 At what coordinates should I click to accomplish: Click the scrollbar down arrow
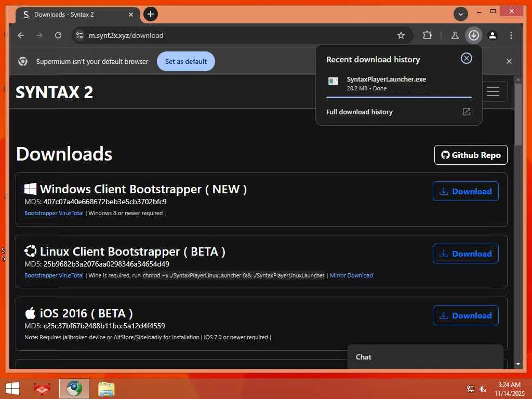tap(518, 364)
